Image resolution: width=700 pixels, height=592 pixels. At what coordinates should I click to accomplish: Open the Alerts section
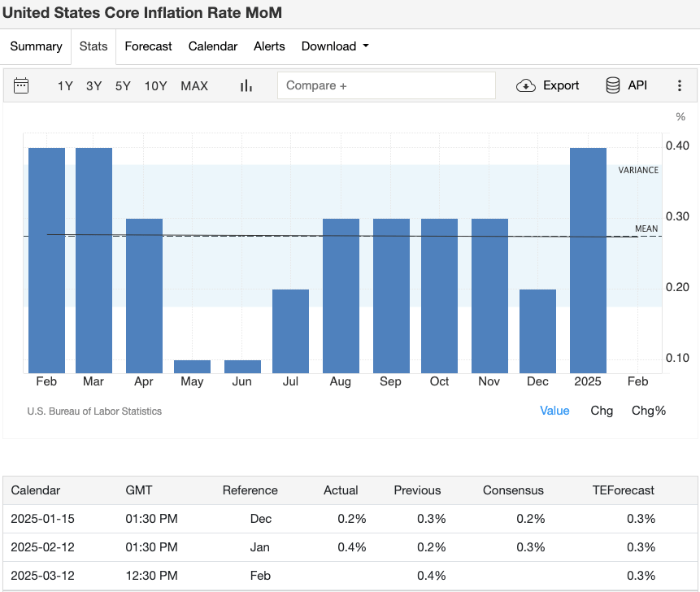269,46
